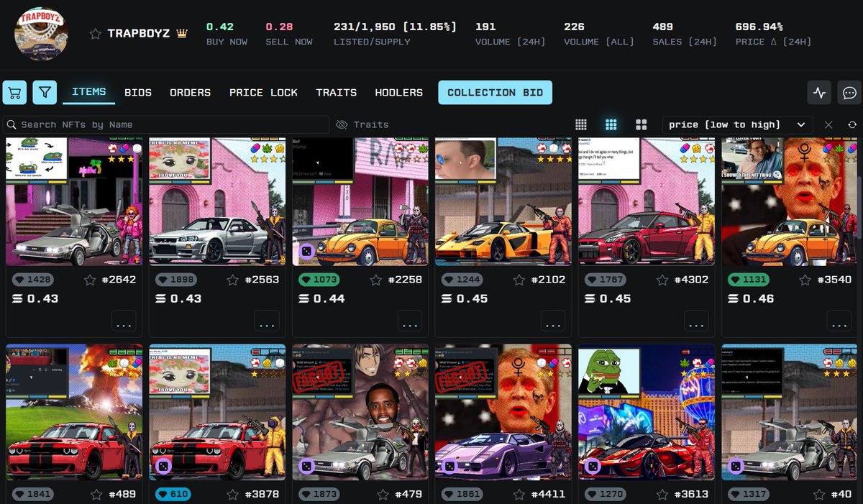The width and height of the screenshot is (863, 504).
Task: Click the dice badge on item #4411
Action: pyautogui.click(x=449, y=467)
